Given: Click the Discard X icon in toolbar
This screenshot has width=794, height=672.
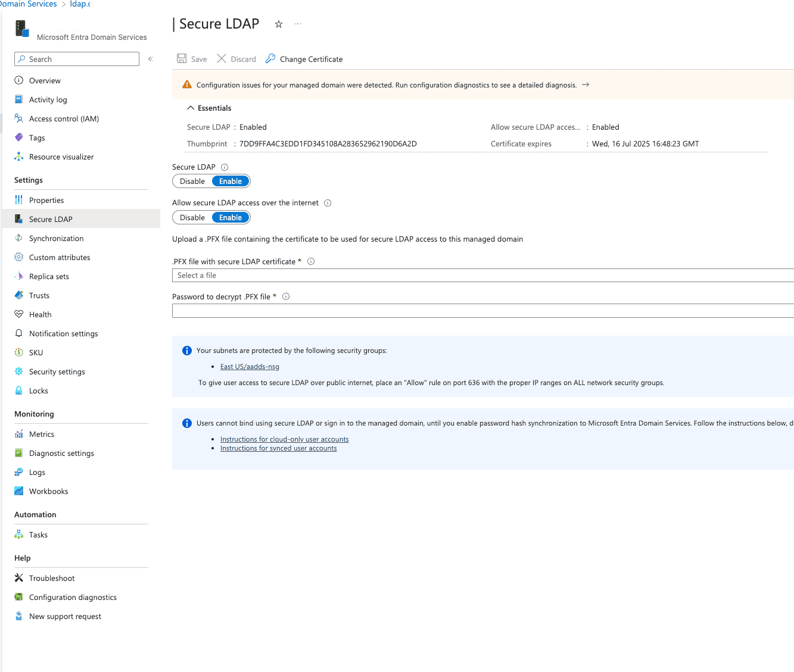Looking at the screenshot, I should click(222, 58).
